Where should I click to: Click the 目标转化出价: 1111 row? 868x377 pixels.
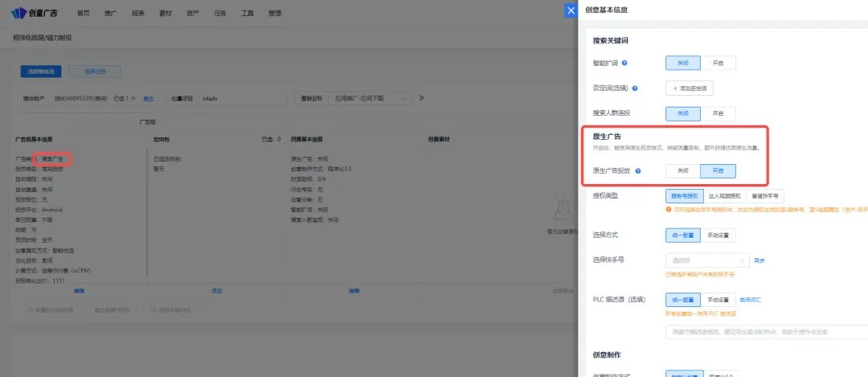pos(40,281)
